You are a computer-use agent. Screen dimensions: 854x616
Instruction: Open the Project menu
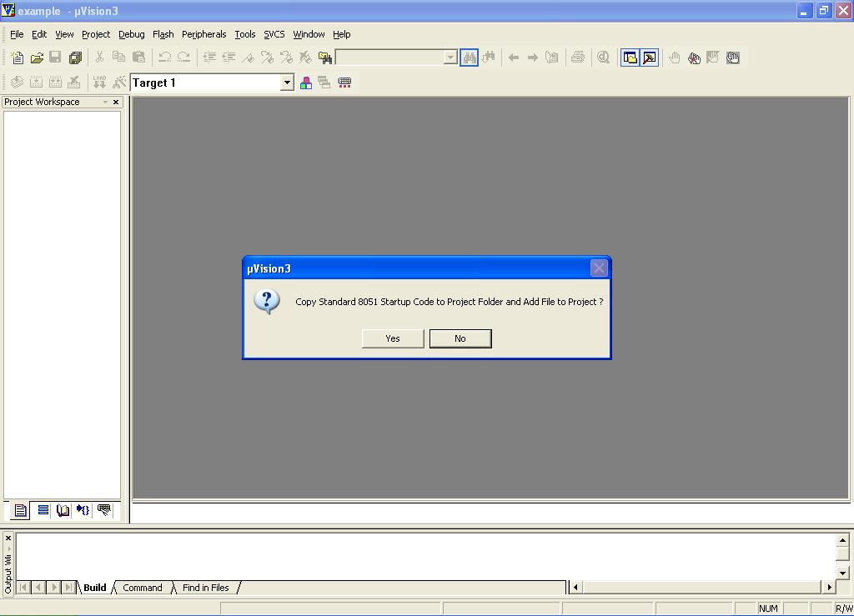pos(96,34)
